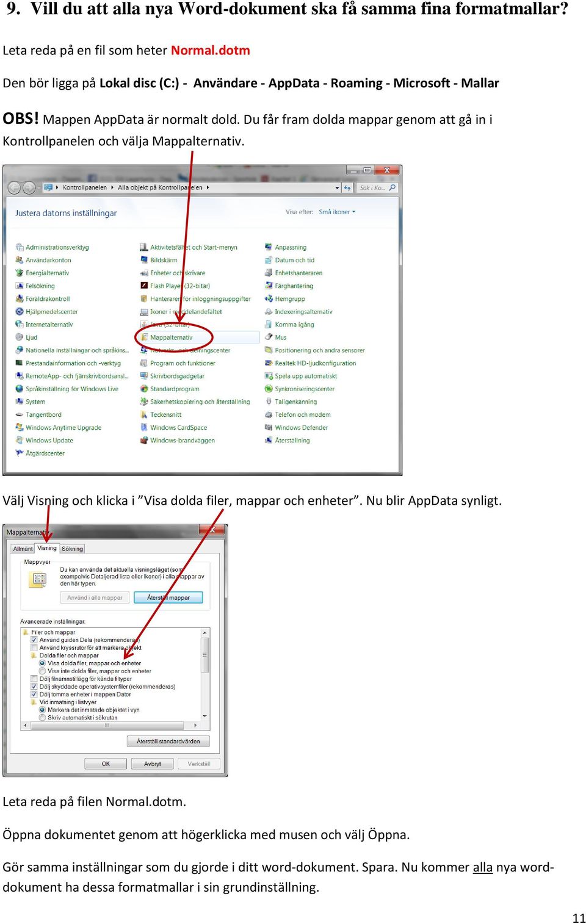
Task: Open Skrivbordsgadgetar item
Action: (x=172, y=376)
